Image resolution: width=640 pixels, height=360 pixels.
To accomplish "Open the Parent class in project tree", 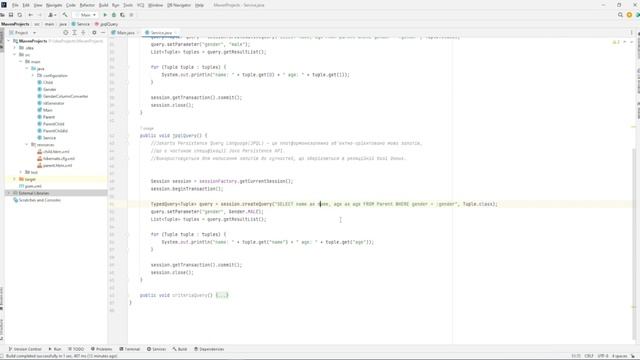I will [x=46, y=117].
